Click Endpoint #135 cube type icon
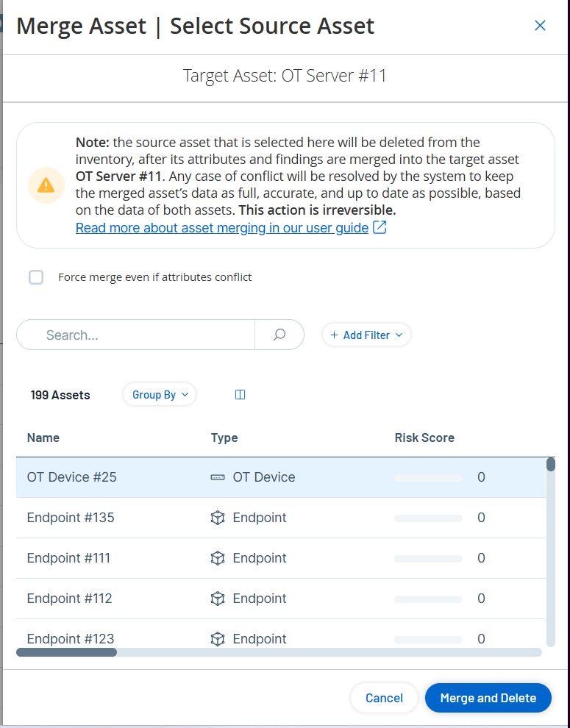The width and height of the screenshot is (570, 728). click(218, 518)
